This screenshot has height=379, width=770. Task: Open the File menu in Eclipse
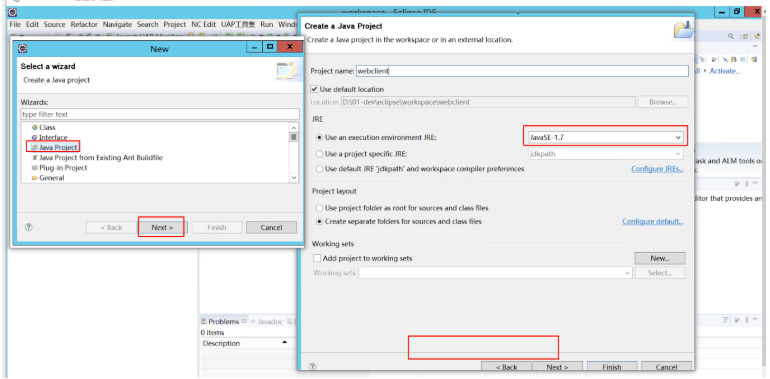tap(15, 24)
